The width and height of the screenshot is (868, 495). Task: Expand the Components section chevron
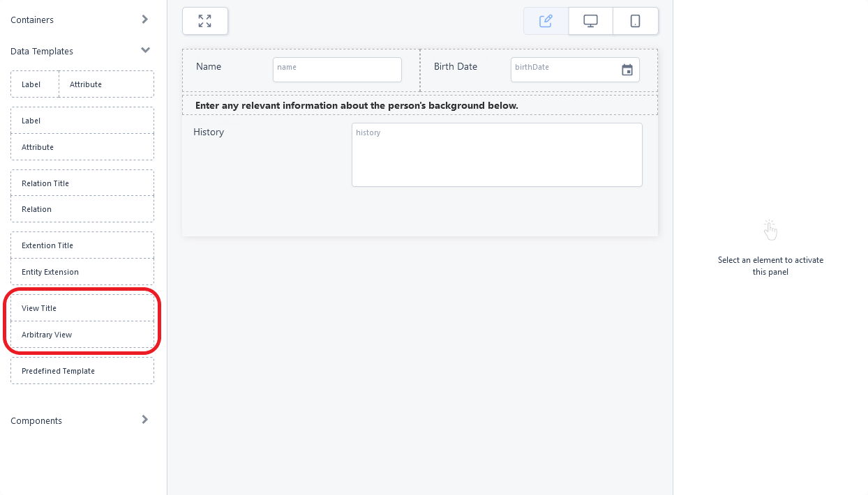tap(145, 420)
